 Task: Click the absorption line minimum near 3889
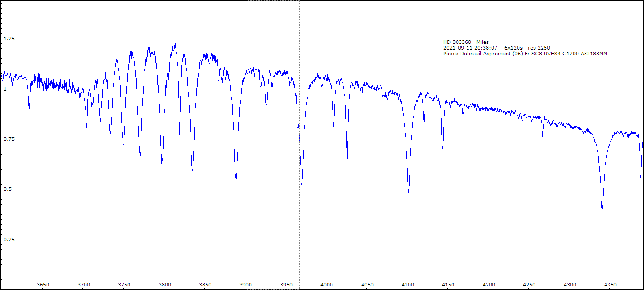(x=236, y=178)
